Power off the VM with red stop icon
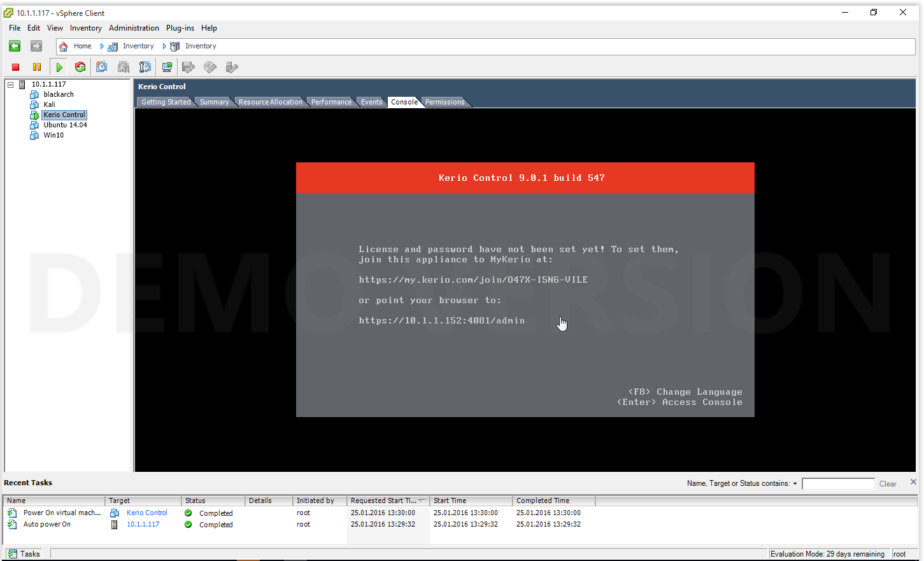The image size is (924, 561). point(16,67)
